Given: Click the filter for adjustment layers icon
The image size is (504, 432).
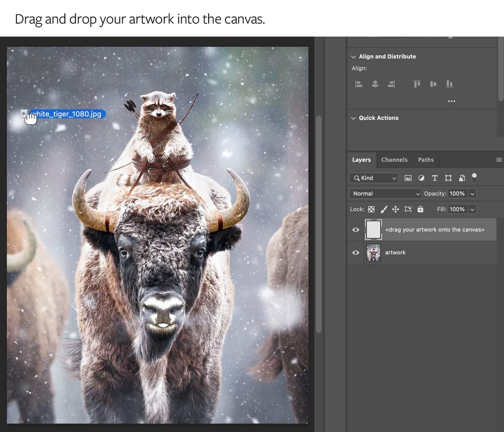Looking at the screenshot, I should (421, 178).
